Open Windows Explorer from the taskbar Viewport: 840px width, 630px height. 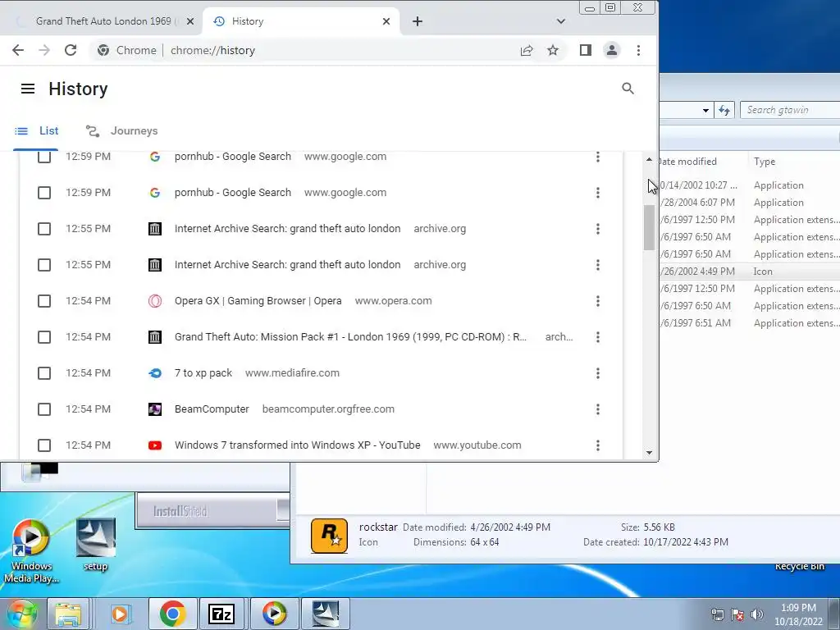(68, 614)
